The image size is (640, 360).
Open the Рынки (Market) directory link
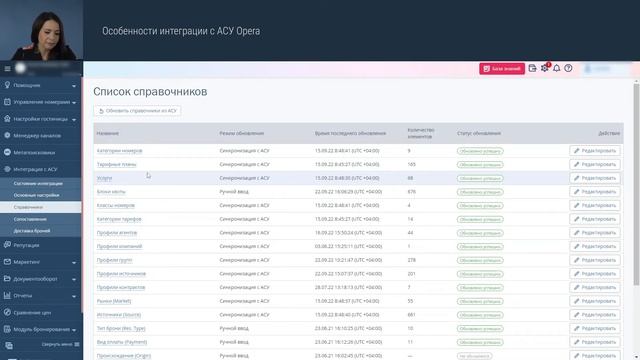[x=114, y=301]
